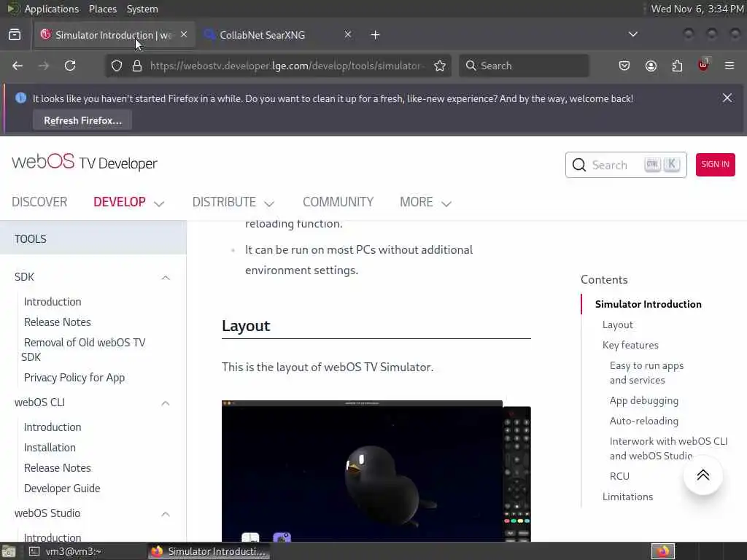The height and width of the screenshot is (560, 747).
Task: Open SDK Release Notes in the sidebar
Action: (57, 322)
